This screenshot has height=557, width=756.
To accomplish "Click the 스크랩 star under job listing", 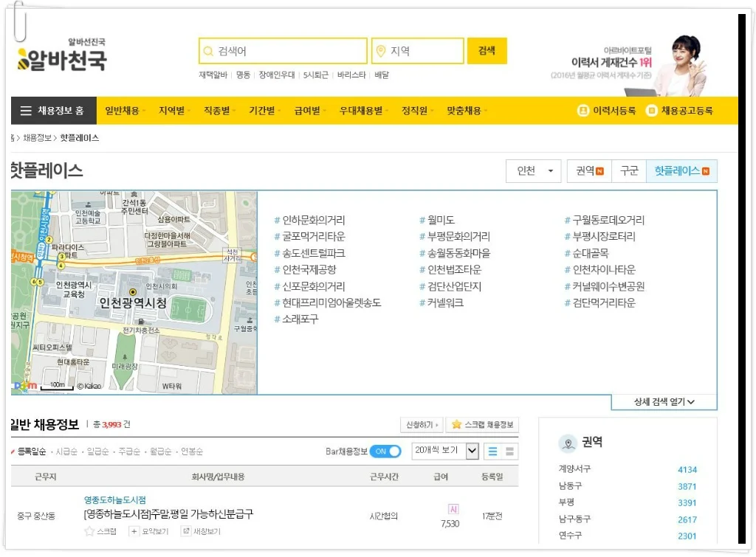I will (x=89, y=531).
